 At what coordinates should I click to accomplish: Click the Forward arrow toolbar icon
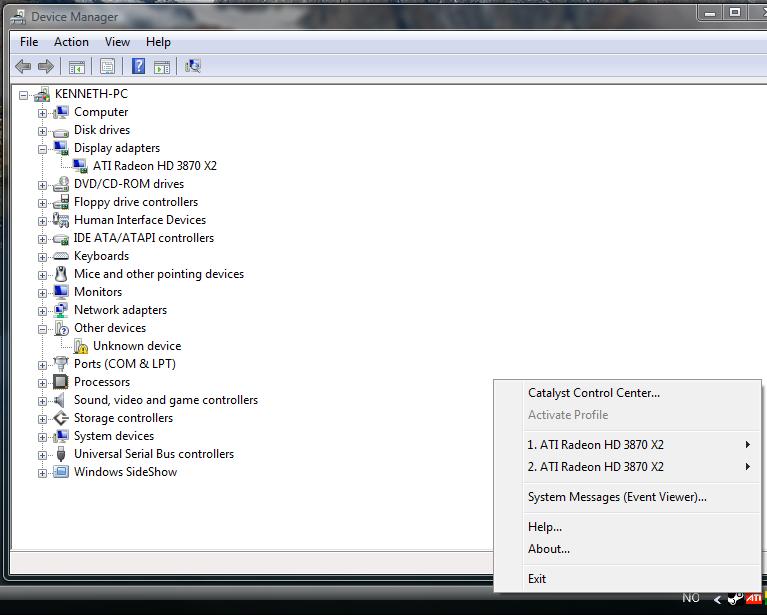tap(46, 66)
